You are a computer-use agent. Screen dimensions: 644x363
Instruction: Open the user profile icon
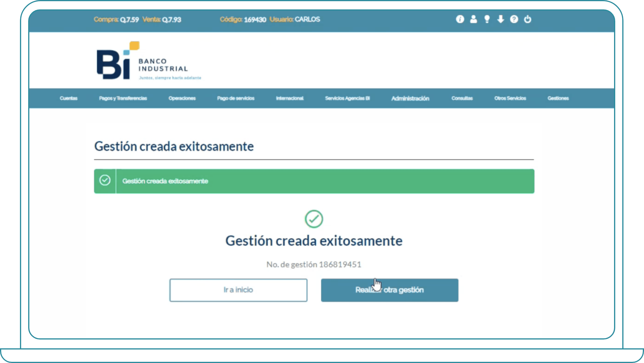[x=473, y=19]
